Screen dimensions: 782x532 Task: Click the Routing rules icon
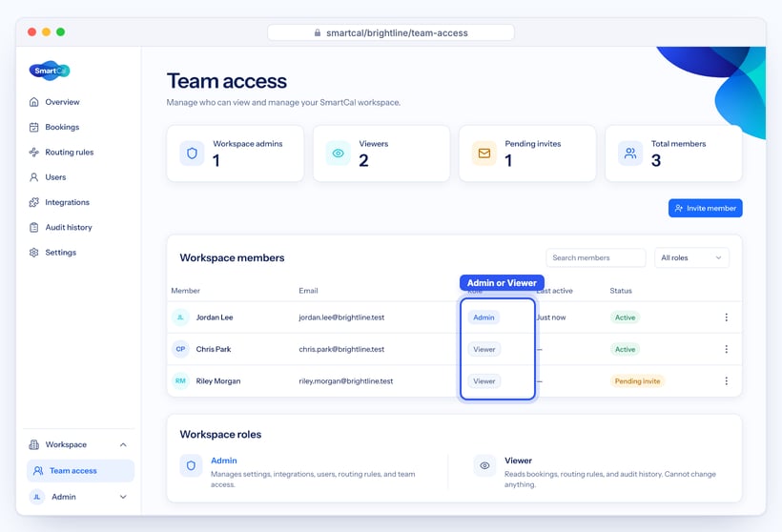(x=34, y=153)
